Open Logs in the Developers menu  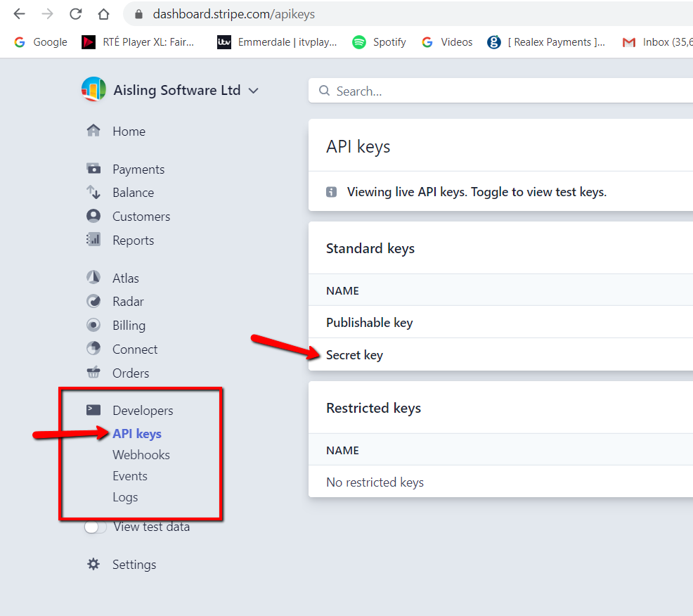pyautogui.click(x=125, y=497)
